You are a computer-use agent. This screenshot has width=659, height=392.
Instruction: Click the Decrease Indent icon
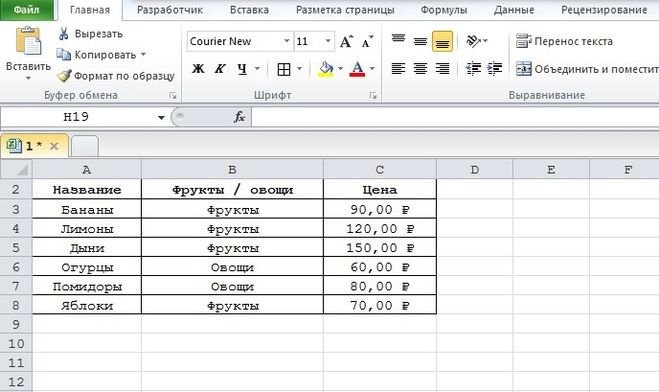coord(473,68)
